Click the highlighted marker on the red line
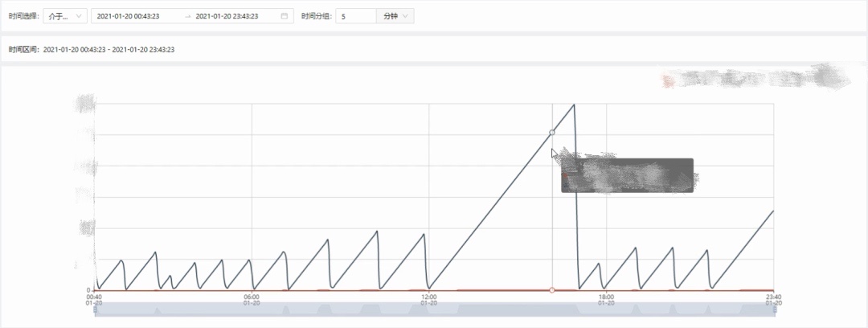This screenshot has width=868, height=328. [551, 289]
